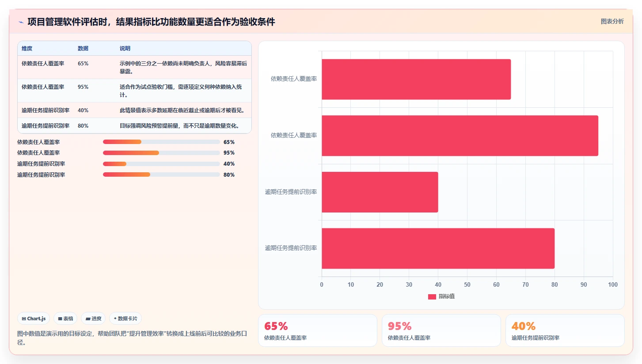Click the 10 tick on chart x-axis
Image resolution: width=642 pixels, height=364 pixels.
tap(351, 284)
